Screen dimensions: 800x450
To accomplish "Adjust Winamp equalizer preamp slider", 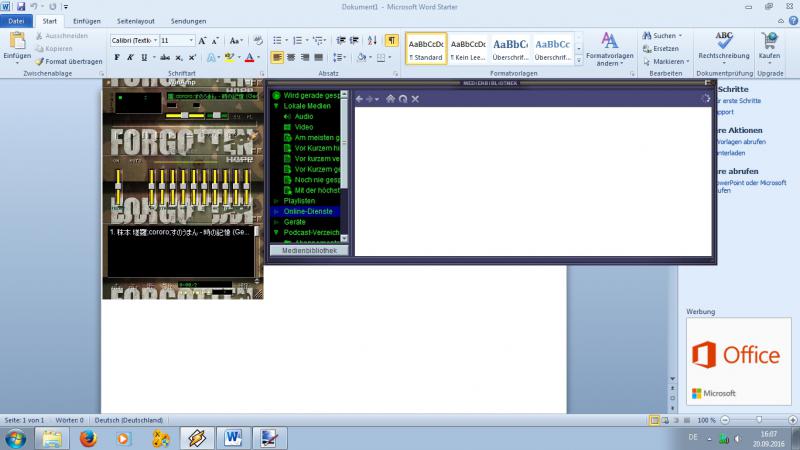I will point(118,185).
